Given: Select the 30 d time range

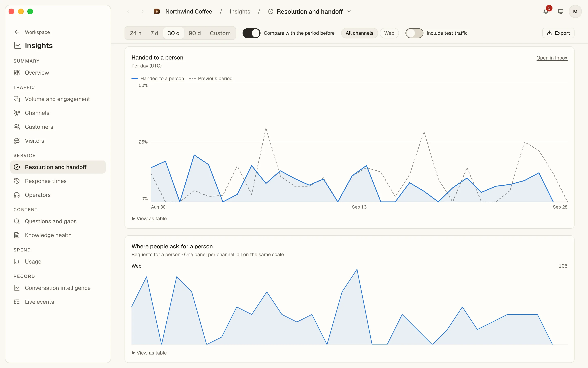Looking at the screenshot, I should pyautogui.click(x=174, y=33).
